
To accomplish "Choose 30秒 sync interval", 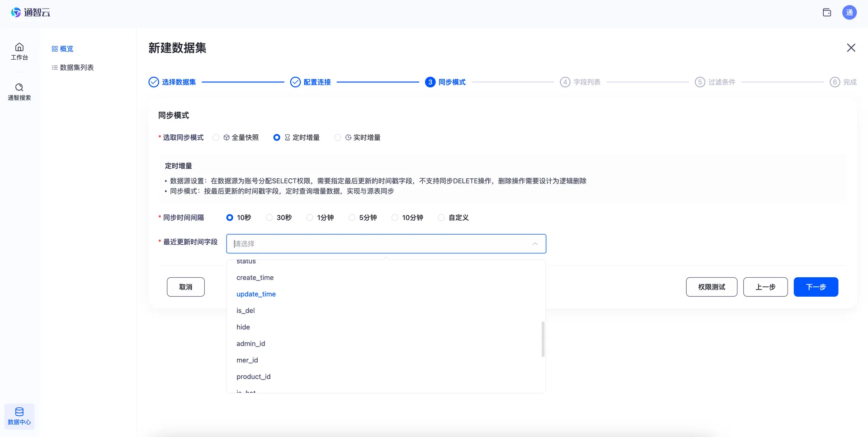I will click(x=269, y=218).
